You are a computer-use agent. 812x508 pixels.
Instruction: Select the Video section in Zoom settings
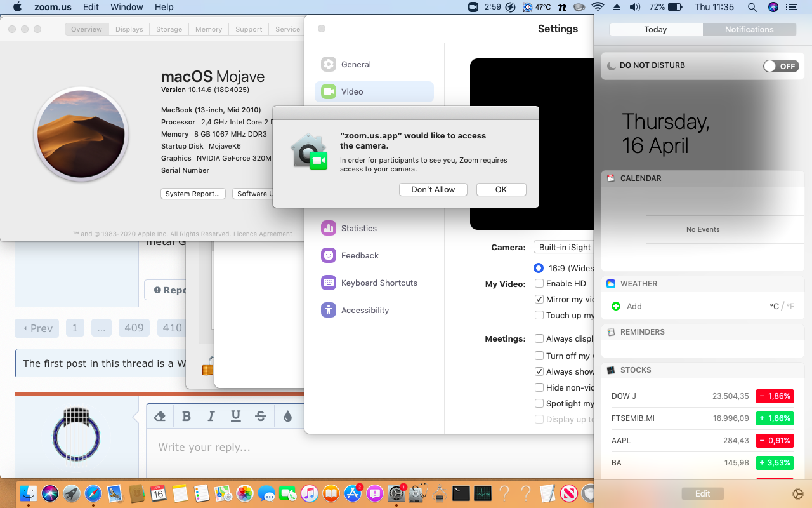374,91
